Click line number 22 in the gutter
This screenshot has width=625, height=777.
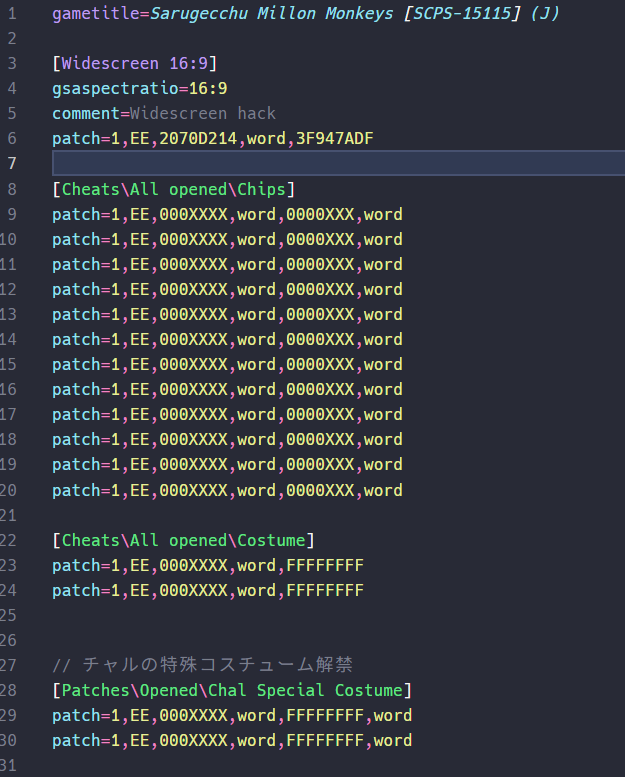8,541
